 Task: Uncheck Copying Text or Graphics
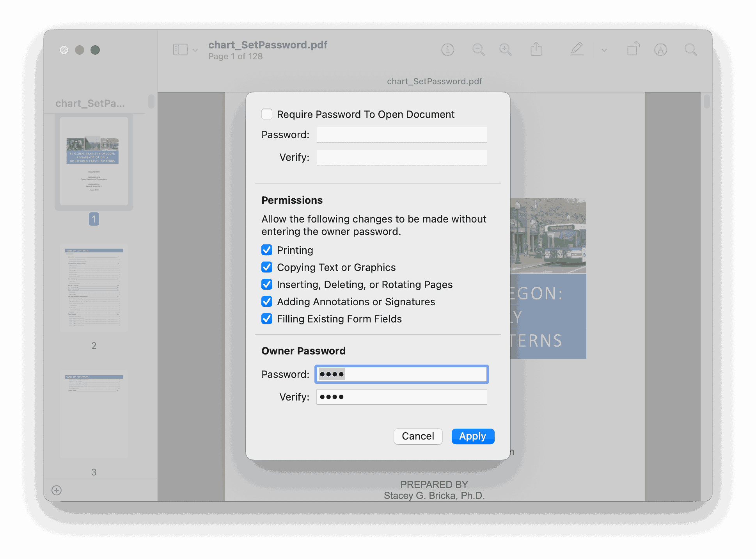coord(267,267)
